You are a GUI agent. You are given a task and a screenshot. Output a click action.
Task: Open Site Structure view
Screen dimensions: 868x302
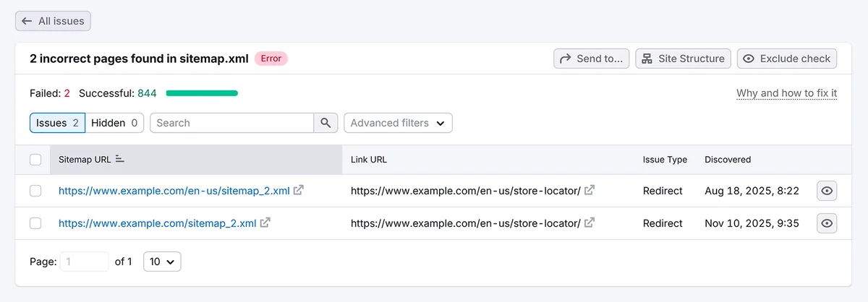[x=683, y=59]
